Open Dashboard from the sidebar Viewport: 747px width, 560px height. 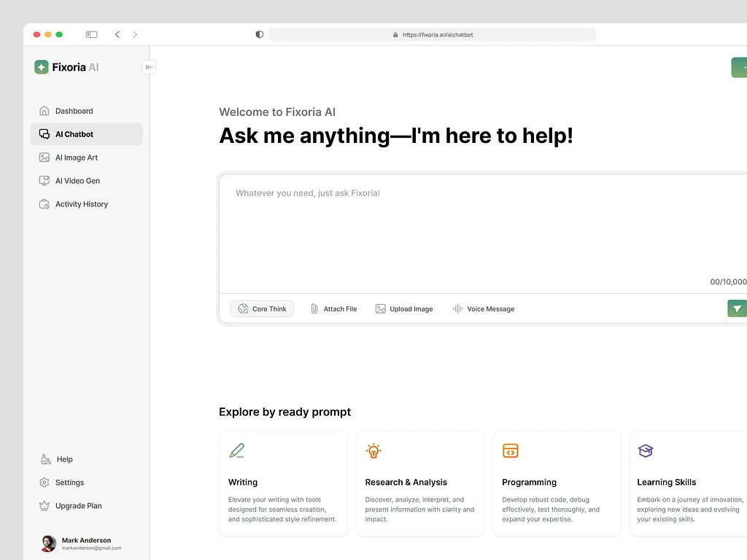point(74,111)
